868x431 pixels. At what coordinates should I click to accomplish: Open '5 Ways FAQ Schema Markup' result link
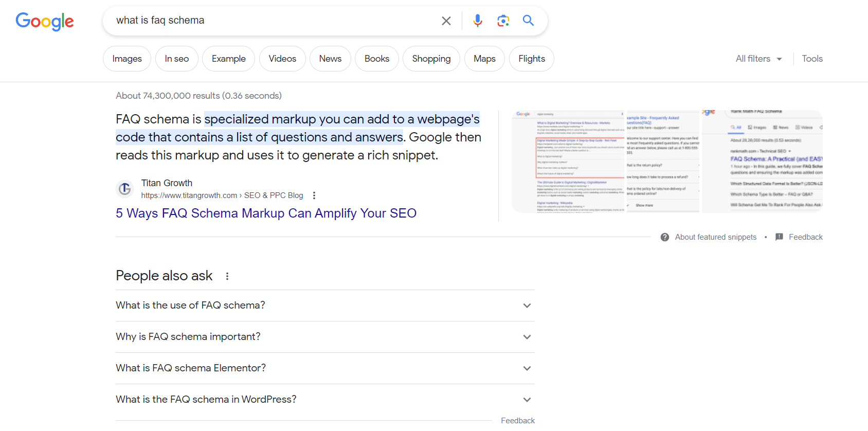(266, 213)
